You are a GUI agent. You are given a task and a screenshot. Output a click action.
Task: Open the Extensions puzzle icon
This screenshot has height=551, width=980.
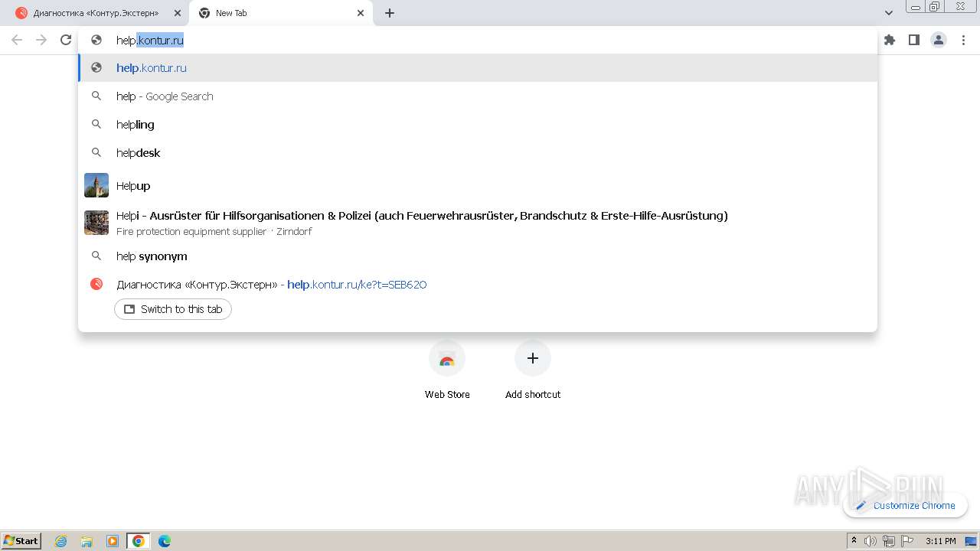[x=890, y=40]
